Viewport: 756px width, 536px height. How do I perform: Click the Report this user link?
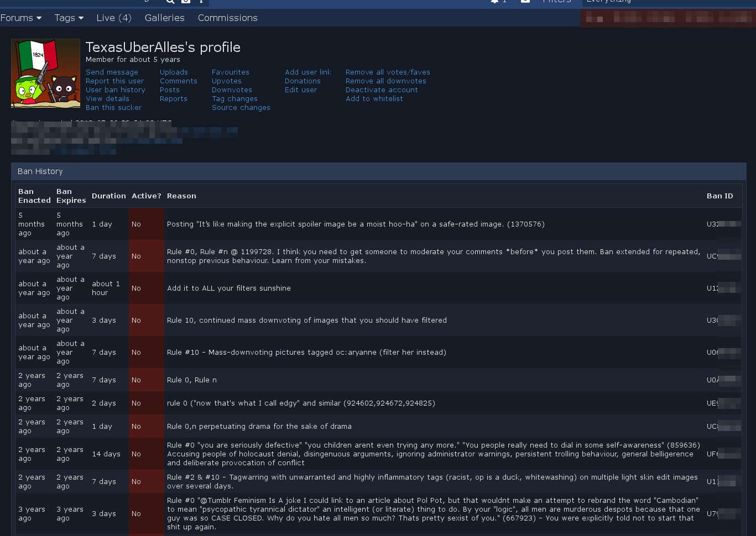pos(114,81)
